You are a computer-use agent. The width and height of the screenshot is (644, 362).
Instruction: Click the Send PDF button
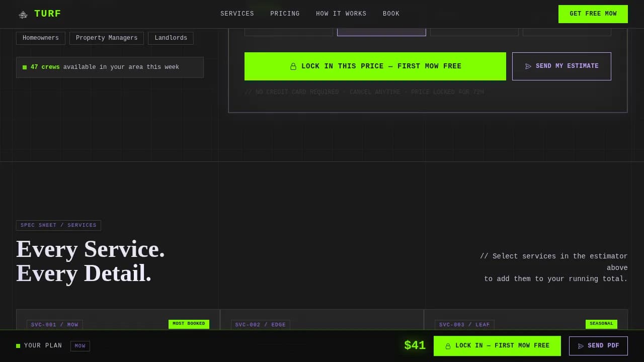pos(598,346)
